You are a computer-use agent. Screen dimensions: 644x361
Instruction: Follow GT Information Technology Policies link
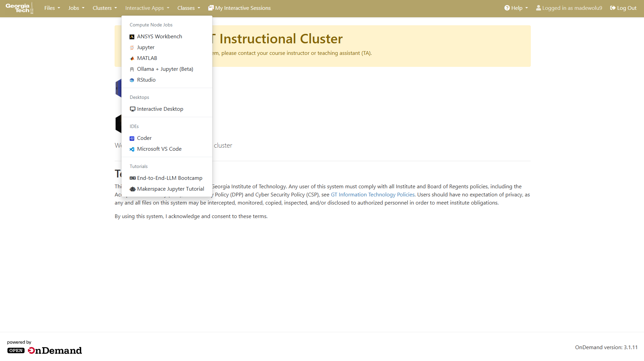click(x=373, y=195)
